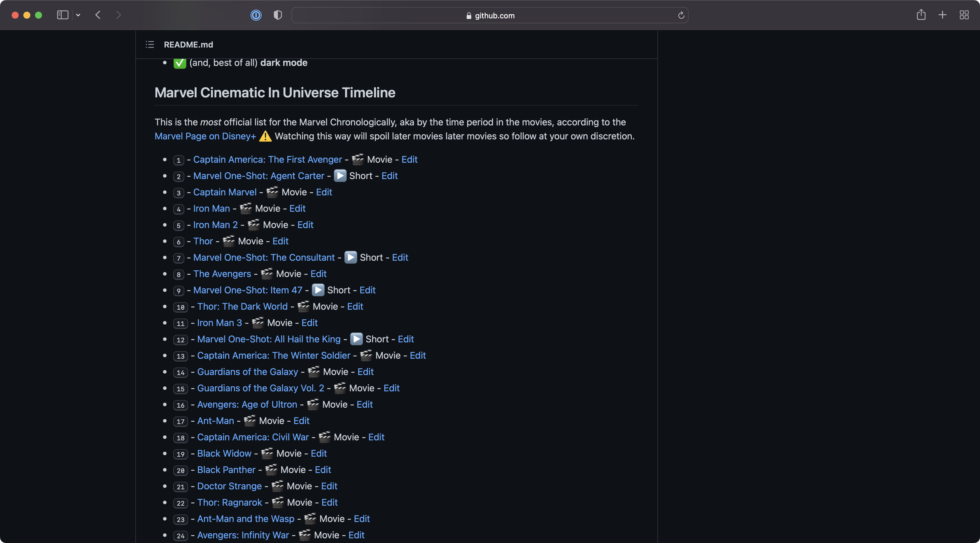Click Edit on Doctor Strange row
Viewport: 980px width, 543px height.
[x=329, y=487]
